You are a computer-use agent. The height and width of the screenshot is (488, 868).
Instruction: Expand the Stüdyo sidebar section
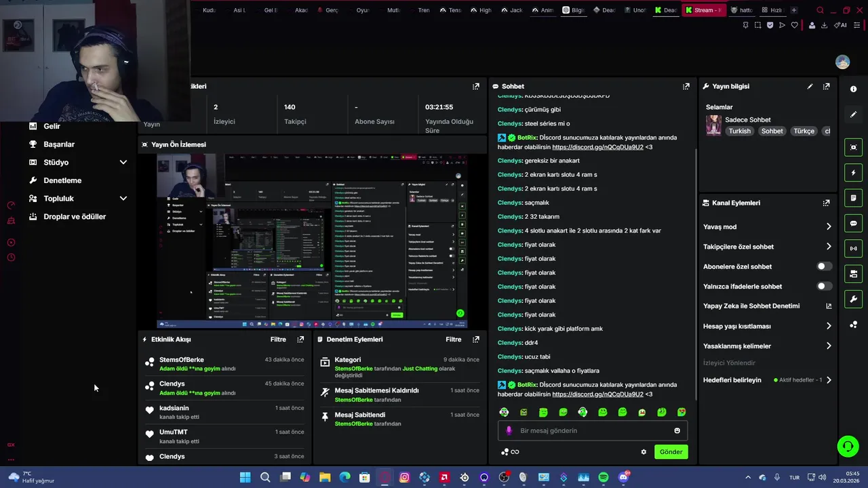tap(123, 163)
